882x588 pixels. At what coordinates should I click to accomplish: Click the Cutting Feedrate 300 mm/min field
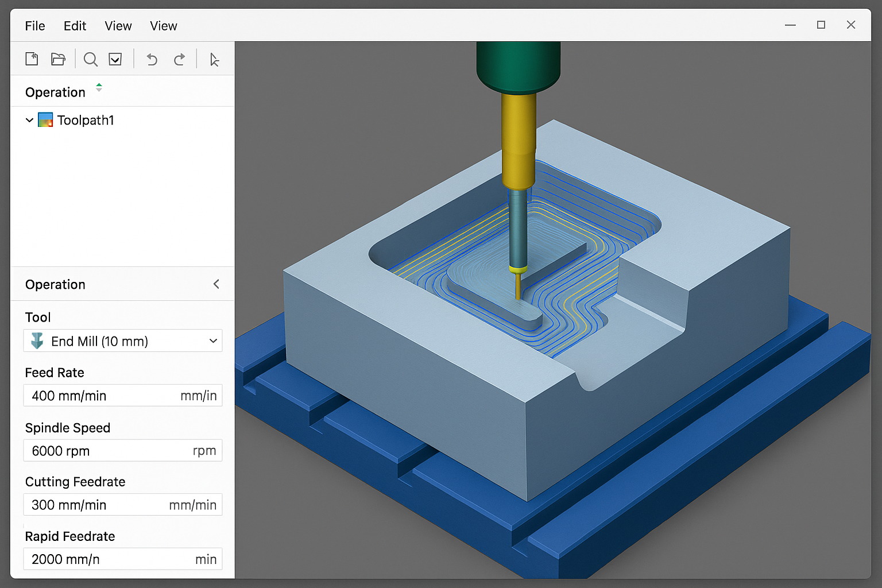(123, 505)
